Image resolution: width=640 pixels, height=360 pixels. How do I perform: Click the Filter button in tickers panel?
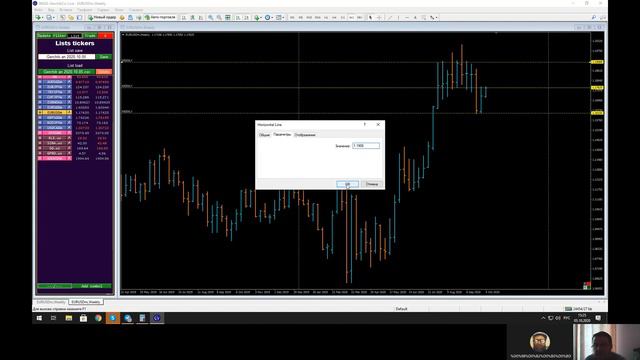[59, 36]
